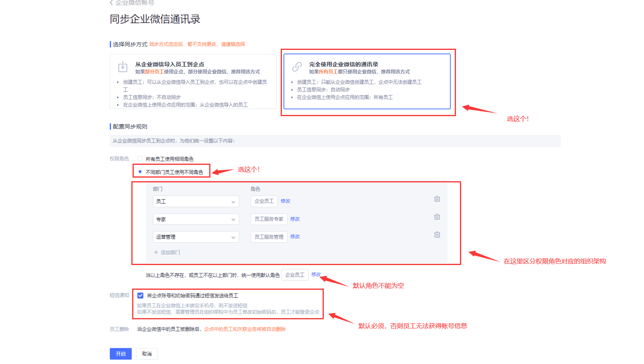Click the dropdown arrow of the 员工 select
Screen dimensions: 644x364
point(233,202)
